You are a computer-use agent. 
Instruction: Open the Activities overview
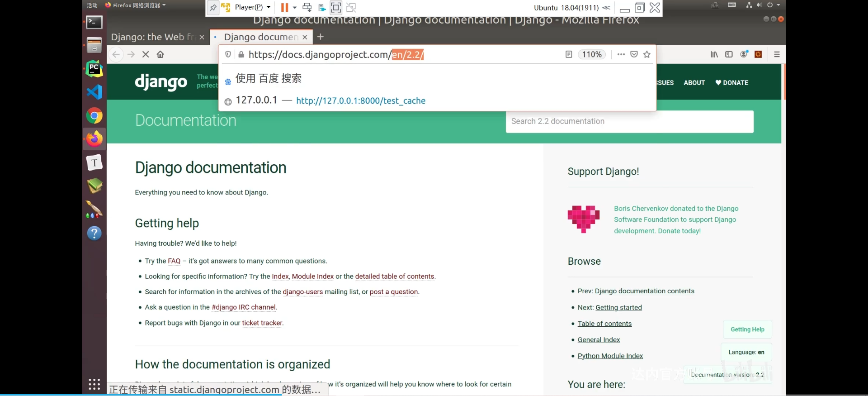[x=92, y=5]
